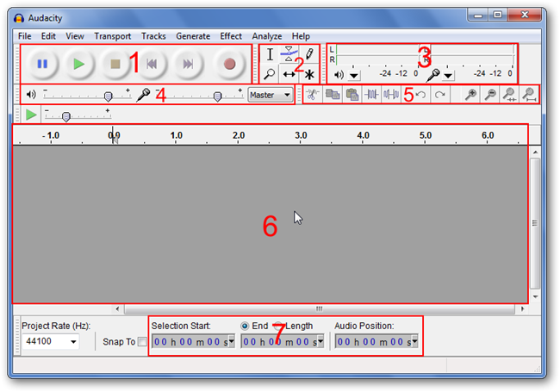Click the Silence audio icon

391,95
